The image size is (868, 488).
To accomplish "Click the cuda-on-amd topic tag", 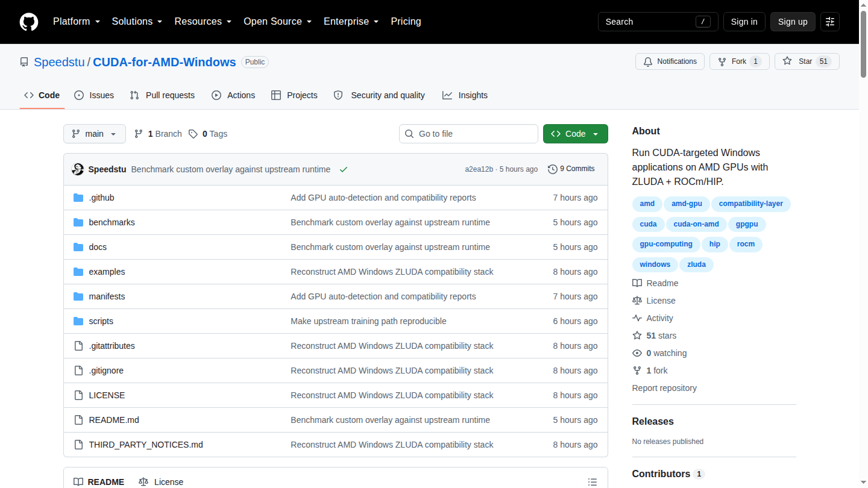I will (696, 224).
